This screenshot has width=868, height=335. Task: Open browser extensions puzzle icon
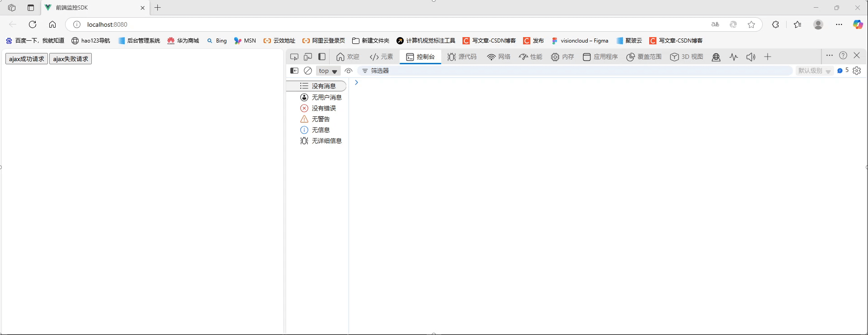coord(775,24)
